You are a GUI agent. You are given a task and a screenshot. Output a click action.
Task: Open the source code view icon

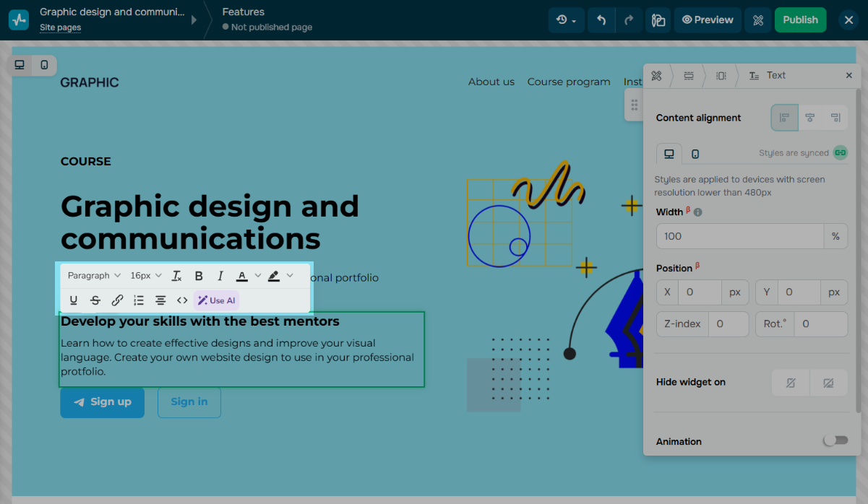tap(182, 300)
